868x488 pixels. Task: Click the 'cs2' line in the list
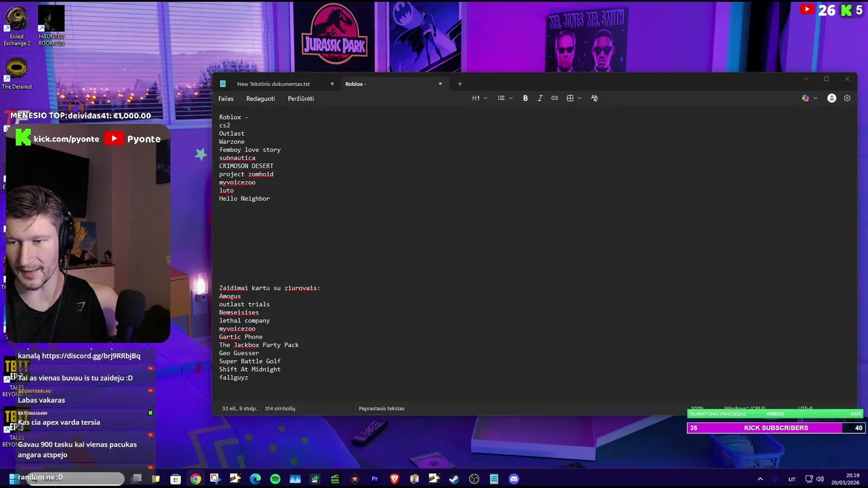click(x=224, y=125)
